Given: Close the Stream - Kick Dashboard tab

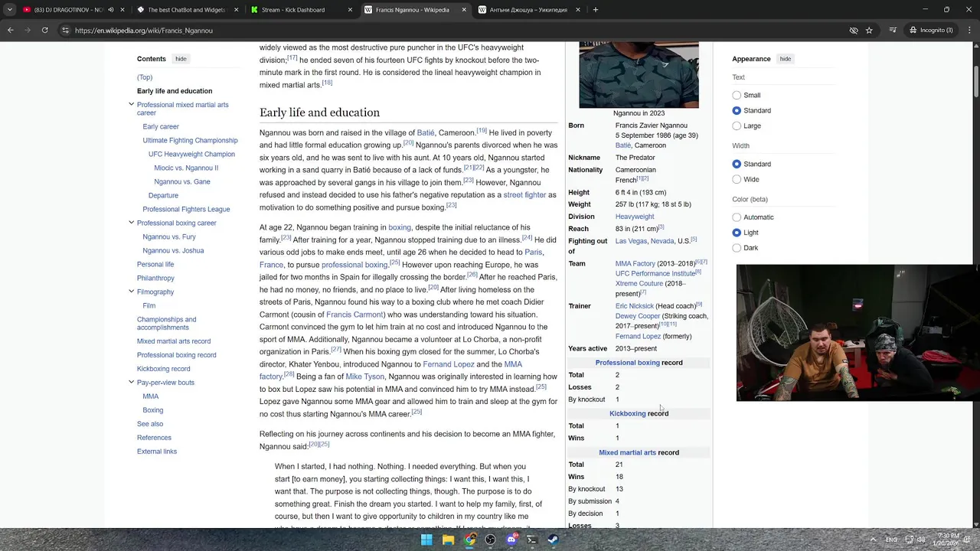Looking at the screenshot, I should (351, 10).
